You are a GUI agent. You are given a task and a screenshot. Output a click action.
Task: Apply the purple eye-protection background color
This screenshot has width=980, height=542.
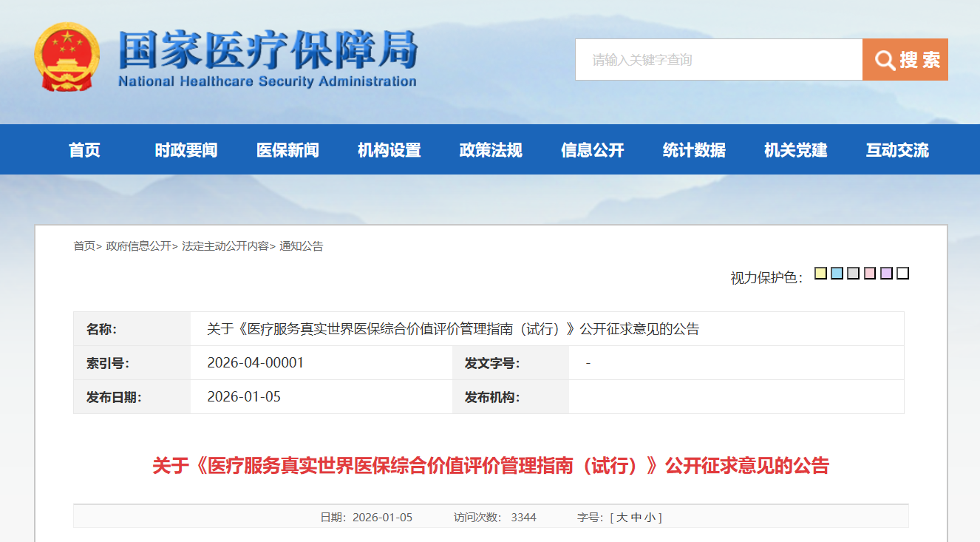[x=886, y=274]
